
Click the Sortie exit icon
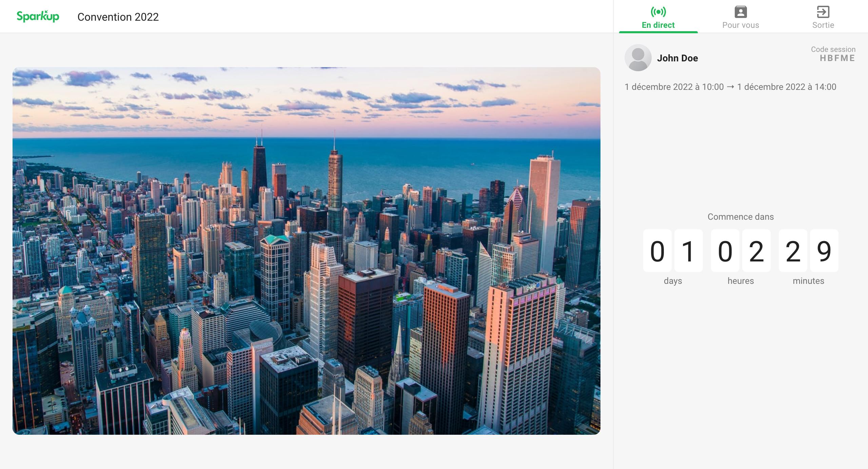[823, 12]
